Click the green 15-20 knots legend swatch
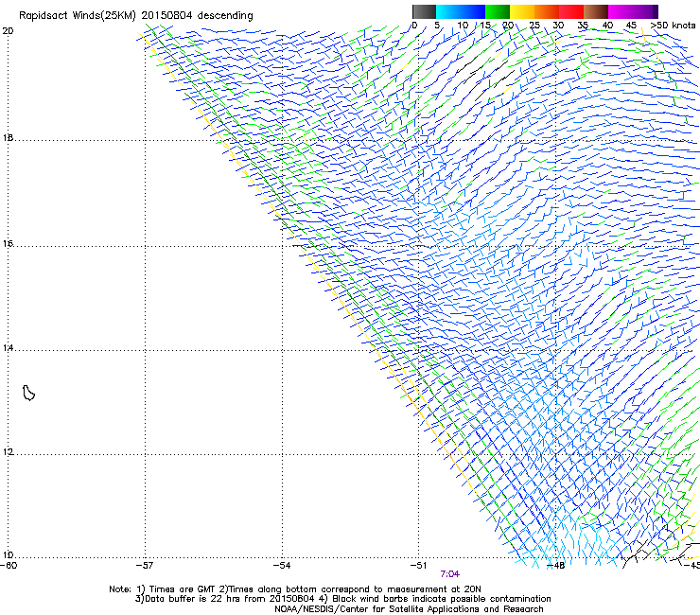The width and height of the screenshot is (700, 615). [x=498, y=11]
